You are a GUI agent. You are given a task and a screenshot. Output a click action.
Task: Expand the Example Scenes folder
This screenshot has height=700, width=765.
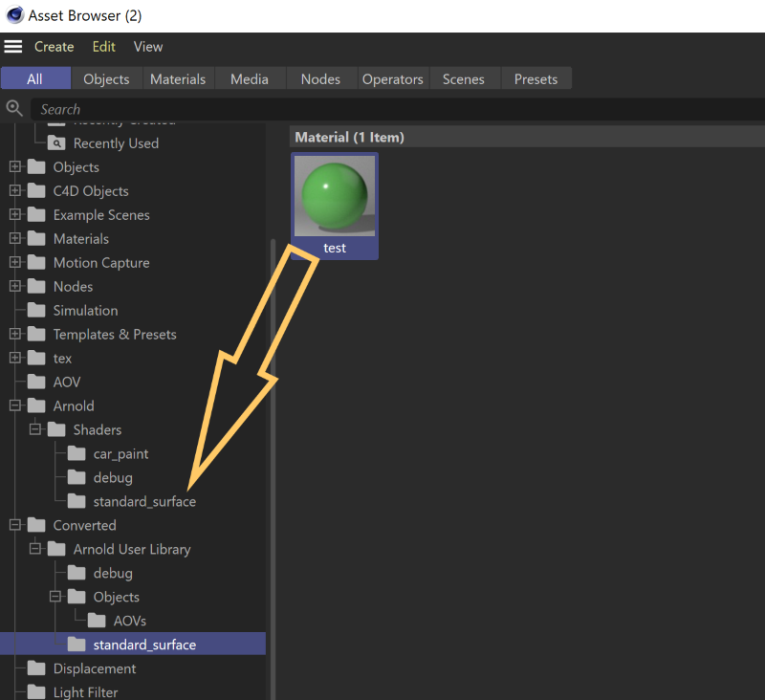pyautogui.click(x=15, y=214)
